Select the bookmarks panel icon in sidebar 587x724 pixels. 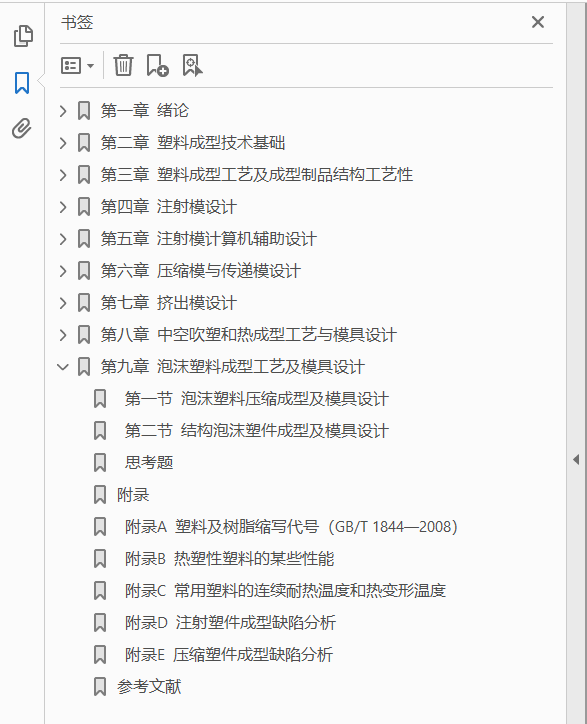click(22, 83)
